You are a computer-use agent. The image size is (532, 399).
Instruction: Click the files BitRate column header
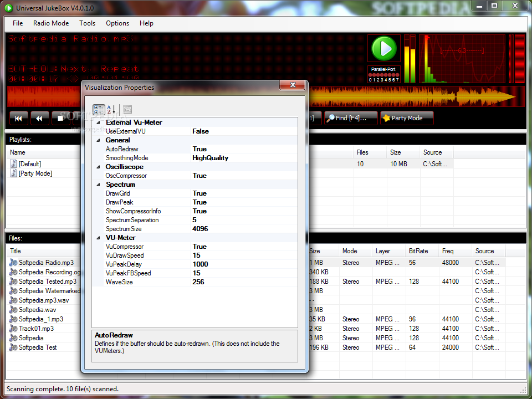[x=422, y=251]
